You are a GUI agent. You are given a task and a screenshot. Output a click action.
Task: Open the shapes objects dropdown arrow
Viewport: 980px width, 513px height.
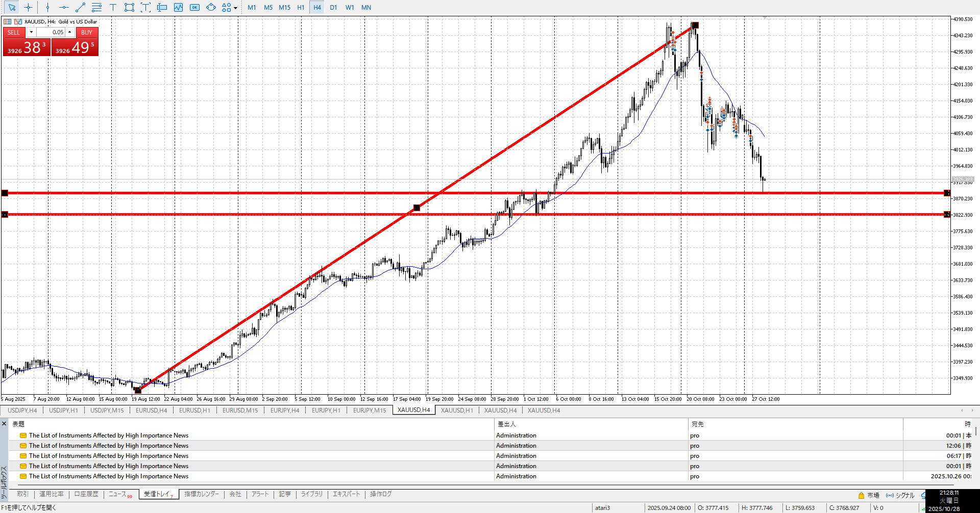235,8
